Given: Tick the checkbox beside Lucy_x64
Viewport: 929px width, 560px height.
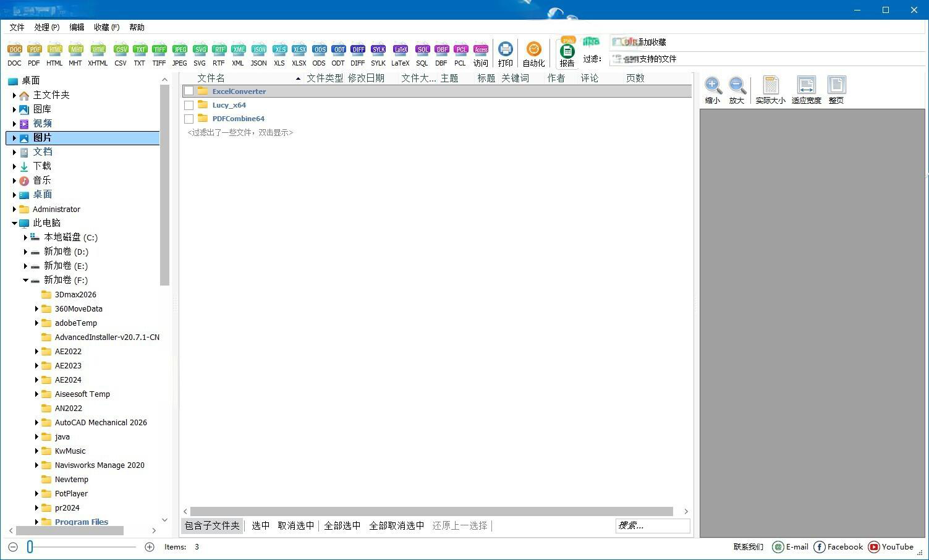Looking at the screenshot, I should (189, 105).
